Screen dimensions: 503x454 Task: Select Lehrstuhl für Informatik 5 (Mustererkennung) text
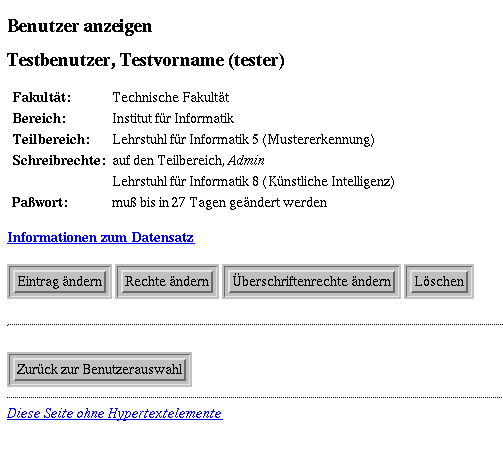pyautogui.click(x=243, y=140)
